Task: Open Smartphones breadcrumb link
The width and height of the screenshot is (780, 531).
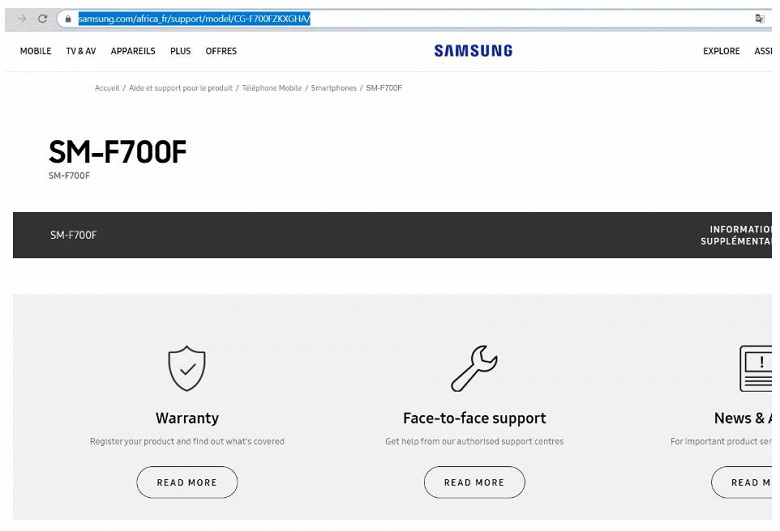Action: (x=333, y=88)
